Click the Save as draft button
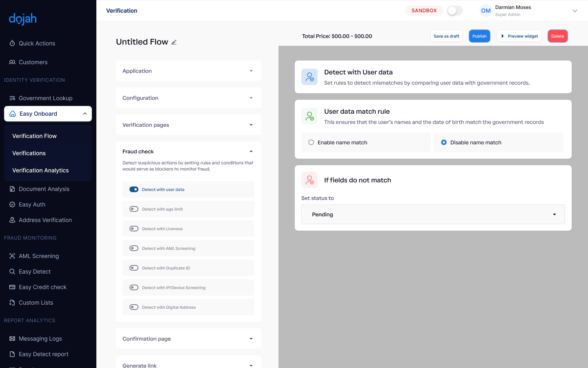This screenshot has height=368, width=588. (446, 36)
